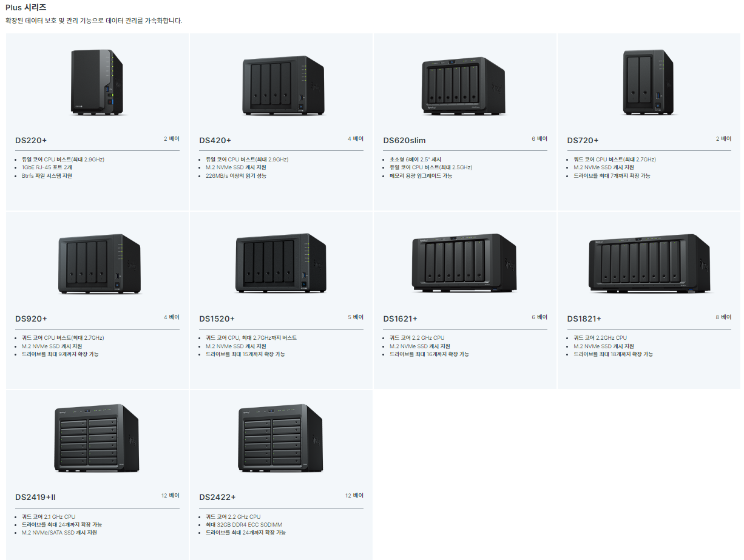Open the DS920+ product image
This screenshot has height=560, width=744.
[100, 264]
